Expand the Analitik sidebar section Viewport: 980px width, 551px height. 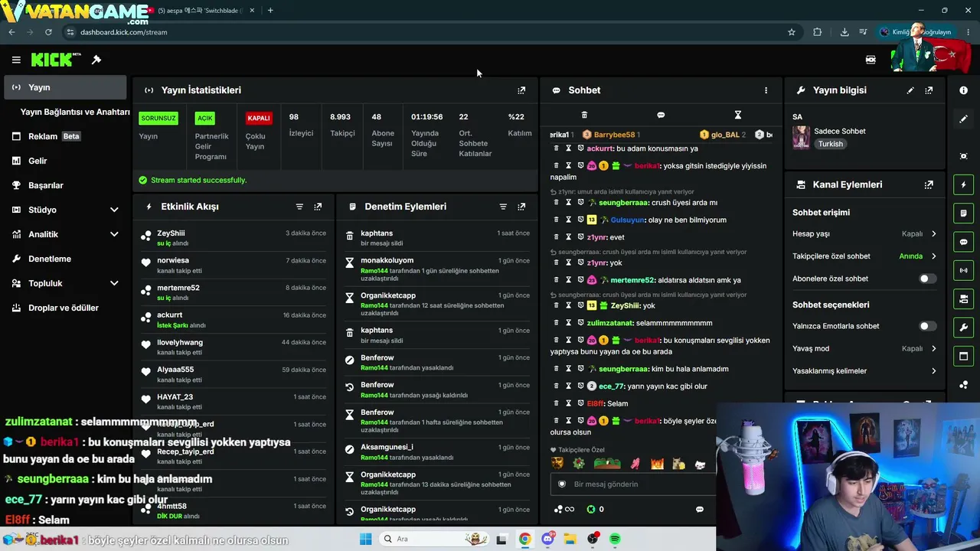pyautogui.click(x=114, y=234)
